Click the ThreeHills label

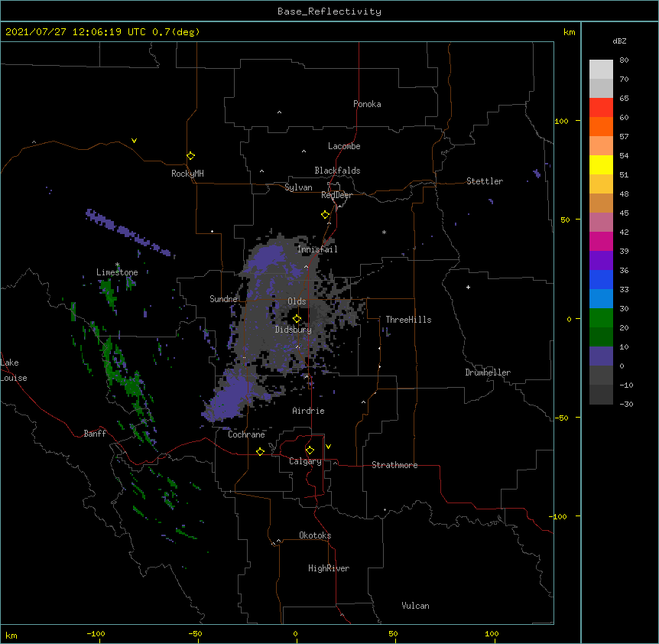point(408,320)
